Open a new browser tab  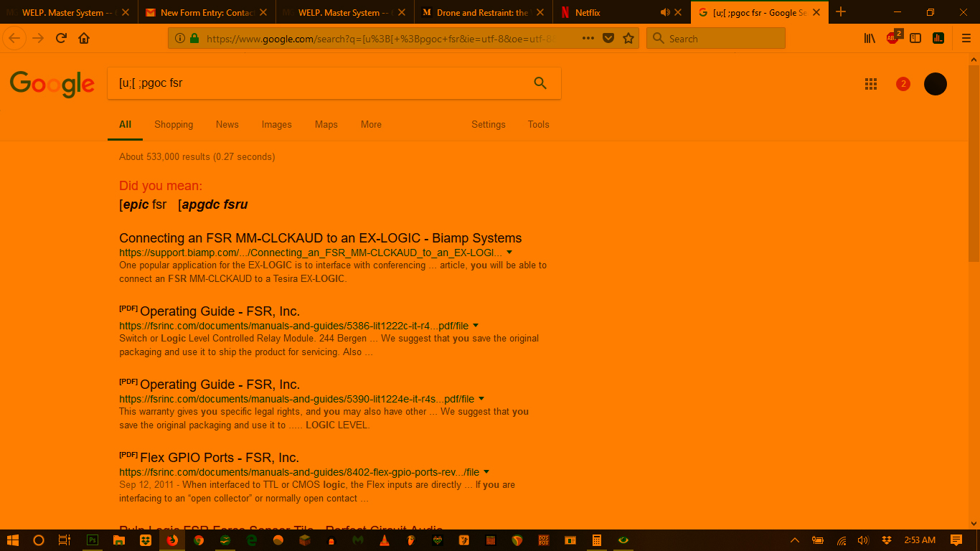click(841, 12)
